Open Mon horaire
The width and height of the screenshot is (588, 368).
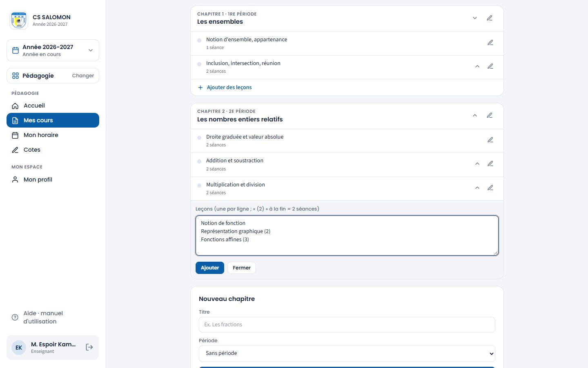53,135
